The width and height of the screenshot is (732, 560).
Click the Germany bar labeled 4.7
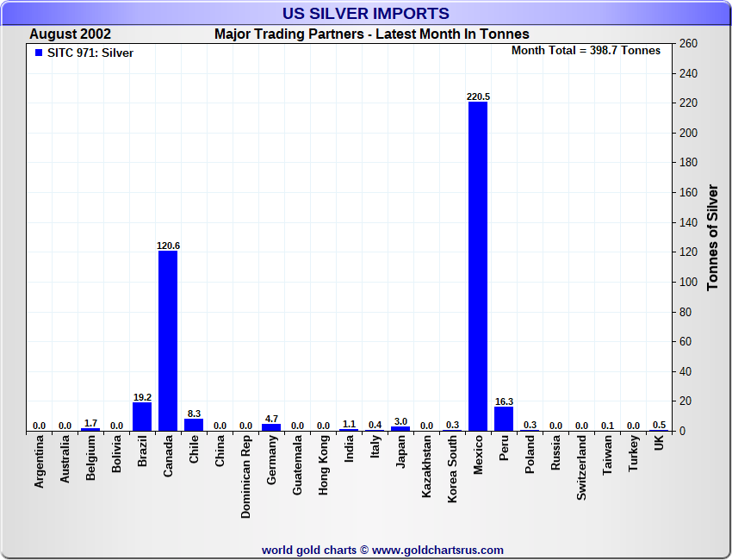pyautogui.click(x=271, y=427)
